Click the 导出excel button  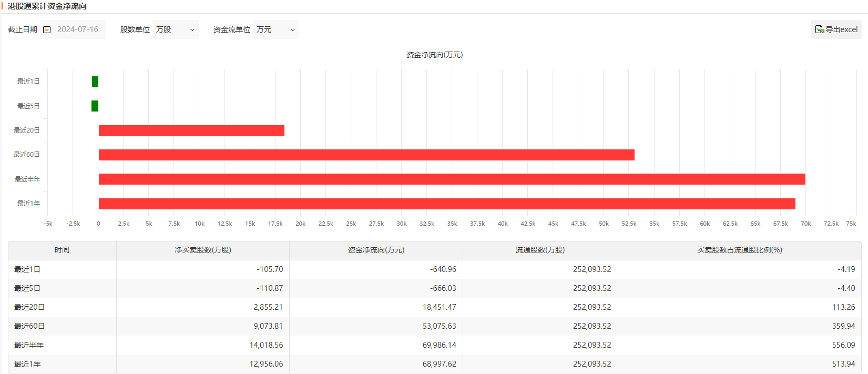point(836,29)
